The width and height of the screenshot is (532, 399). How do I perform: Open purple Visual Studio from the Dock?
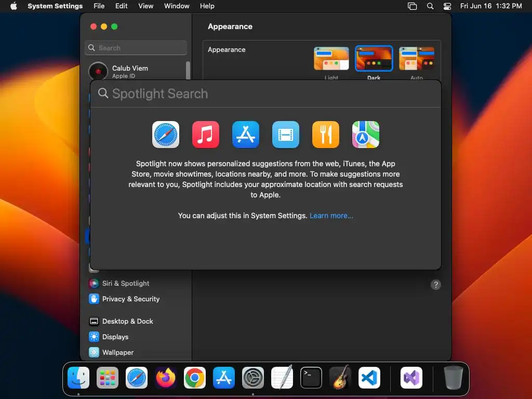coord(411,378)
